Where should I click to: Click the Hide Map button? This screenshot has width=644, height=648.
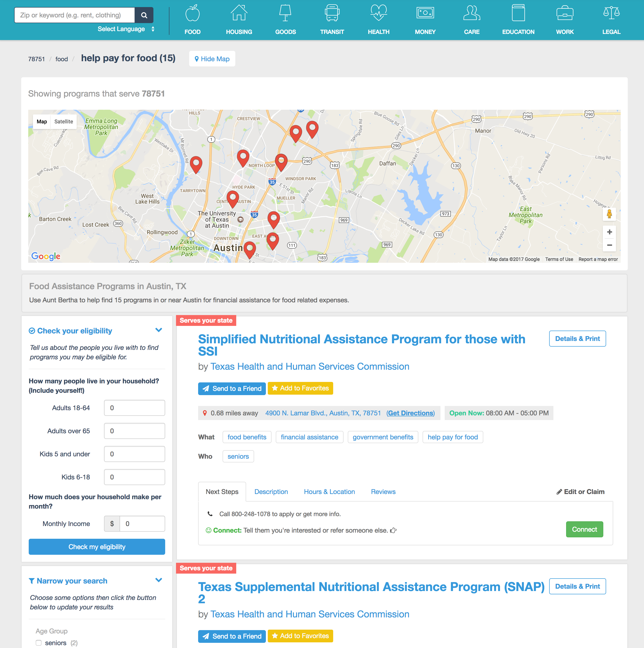pos(212,59)
